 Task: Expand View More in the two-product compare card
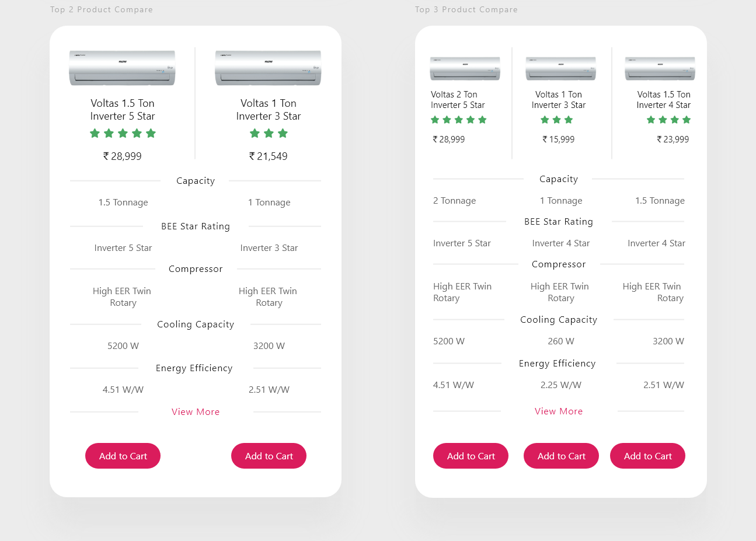[196, 412]
